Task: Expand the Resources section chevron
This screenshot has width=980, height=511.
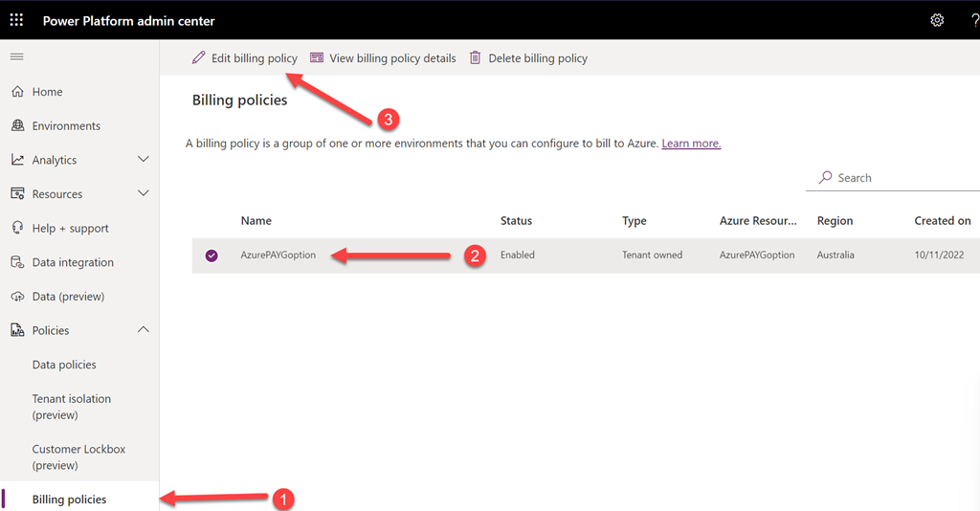Action: 144,194
